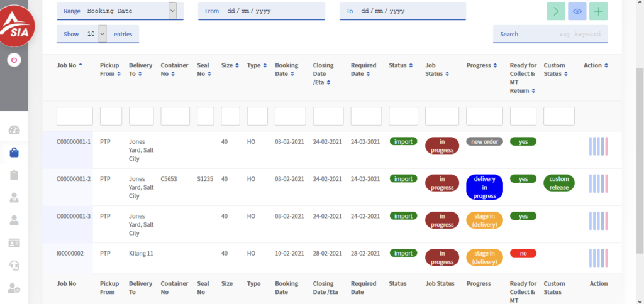
Task: Open the clipboard sidebar icon
Action: (14, 175)
